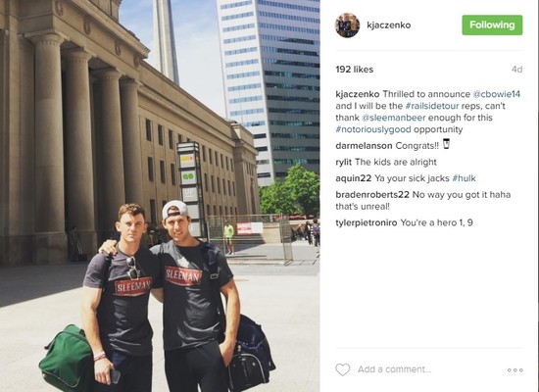Image resolution: width=539 pixels, height=392 pixels.
Task: Open the three-dots more options menu
Action: click(514, 370)
